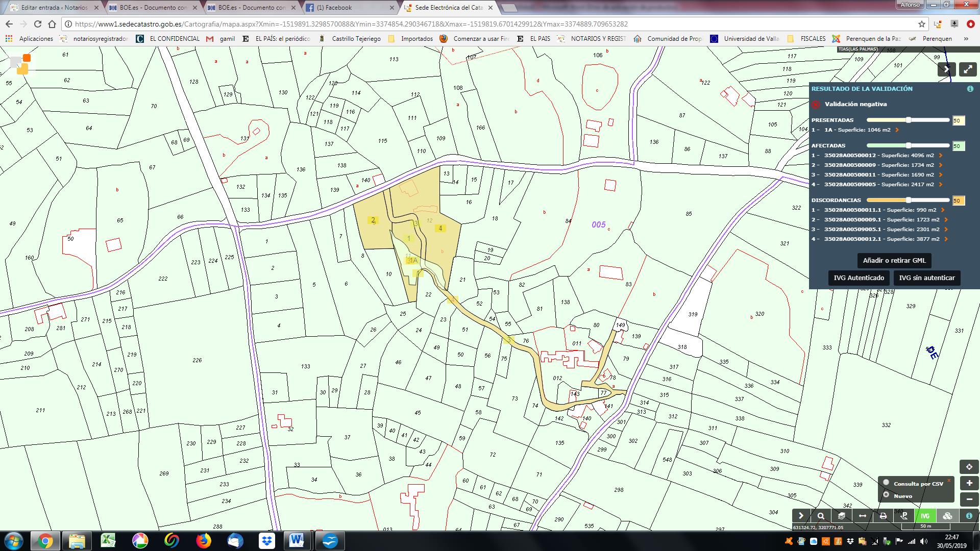Expand presented parcel 1A details arrow
This screenshot has width=980, height=551.
click(x=897, y=130)
